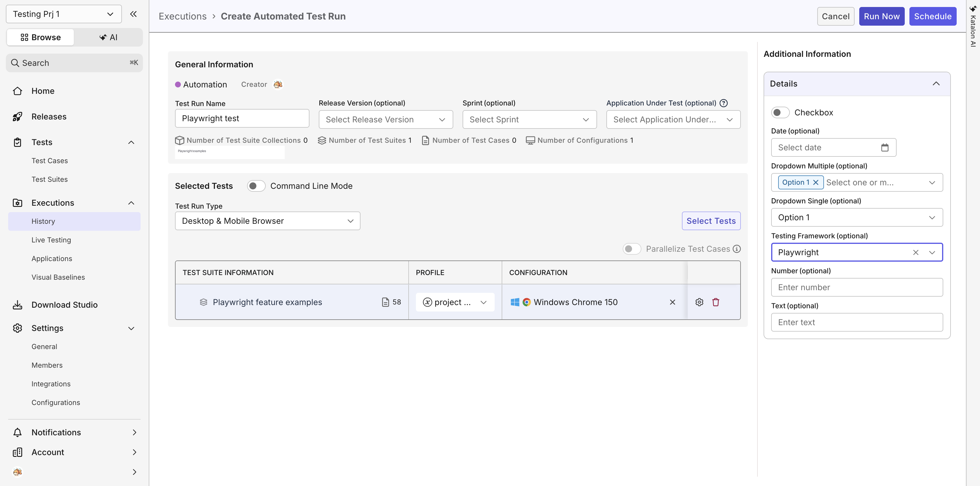The image size is (980, 486).
Task: Switch to the Browse tab
Action: (40, 37)
